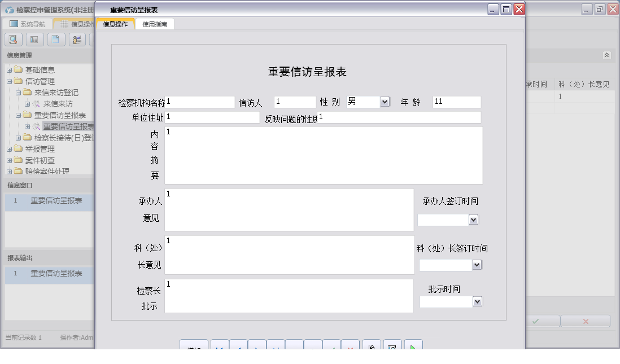
Task: Cancel changes with the red X button
Action: pyautogui.click(x=586, y=321)
